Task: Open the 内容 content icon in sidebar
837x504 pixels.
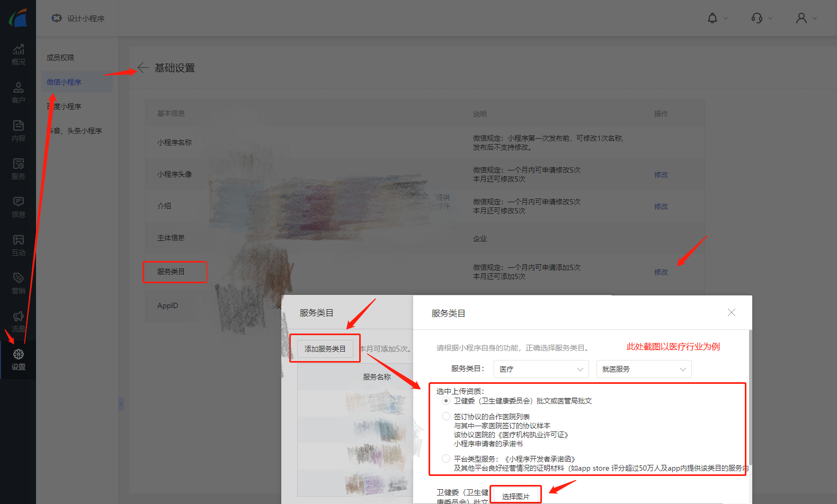Action: (x=18, y=126)
